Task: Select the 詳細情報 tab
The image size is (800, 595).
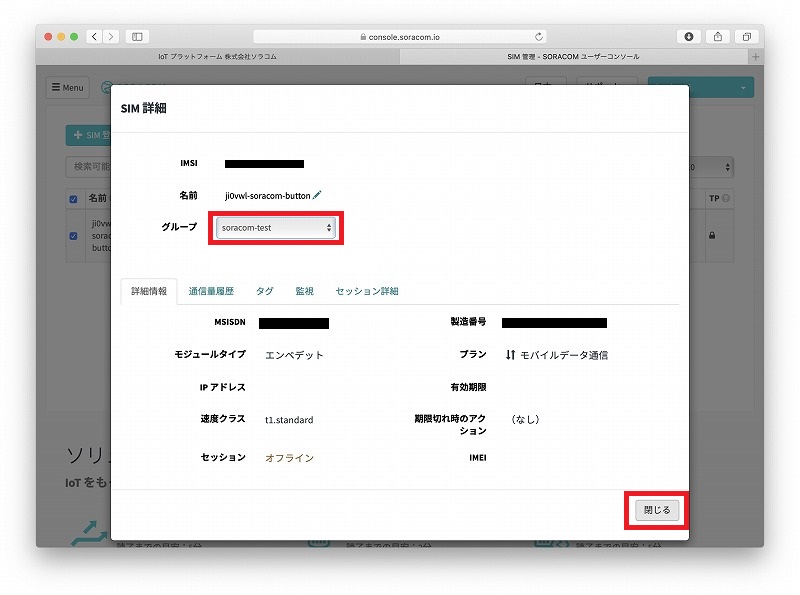Action: coord(149,291)
